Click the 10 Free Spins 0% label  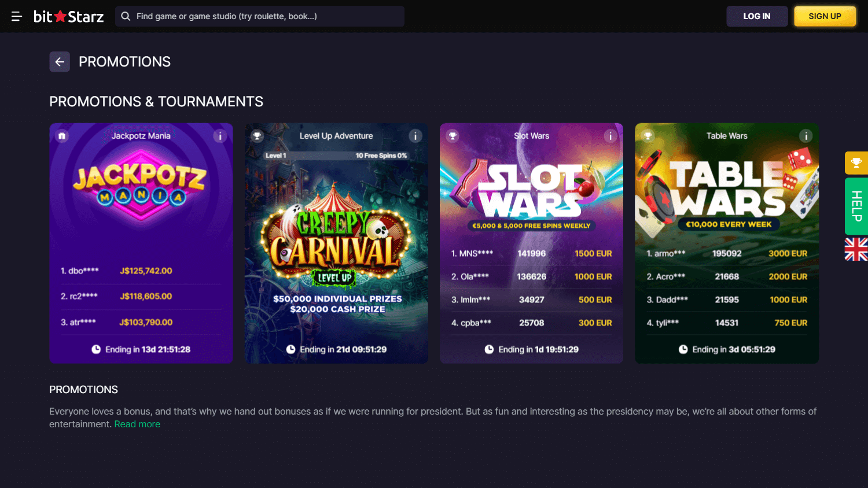point(381,156)
